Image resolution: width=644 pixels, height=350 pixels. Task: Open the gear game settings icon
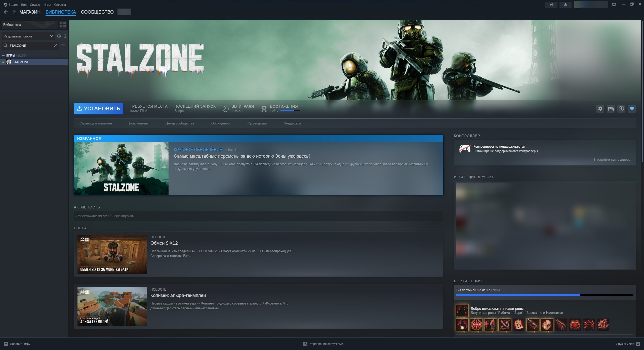point(600,109)
